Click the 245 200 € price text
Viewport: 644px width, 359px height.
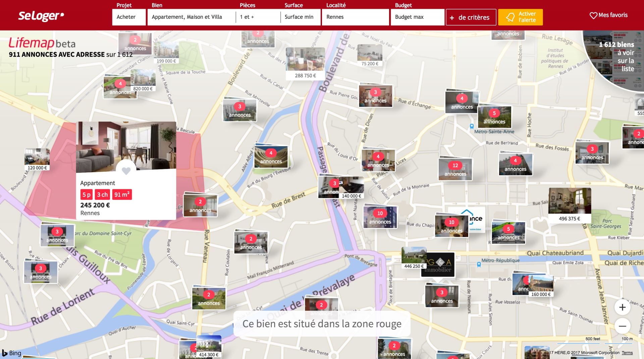[95, 205]
